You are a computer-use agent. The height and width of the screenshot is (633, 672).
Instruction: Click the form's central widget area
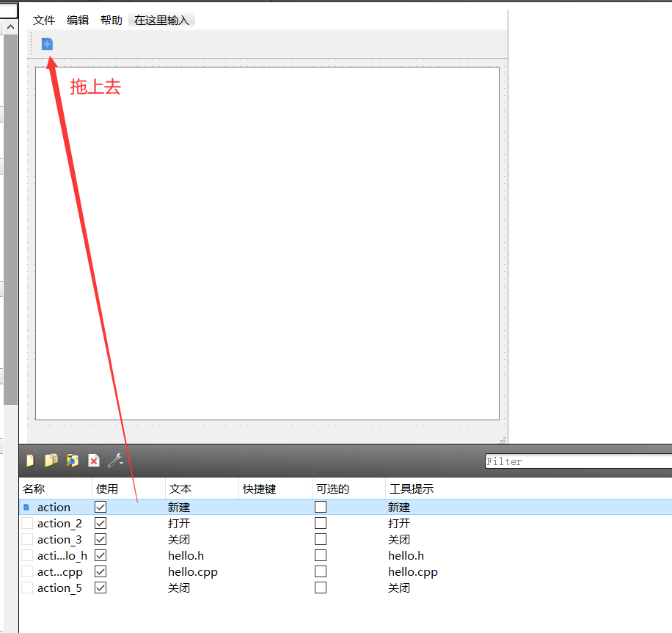click(x=268, y=244)
